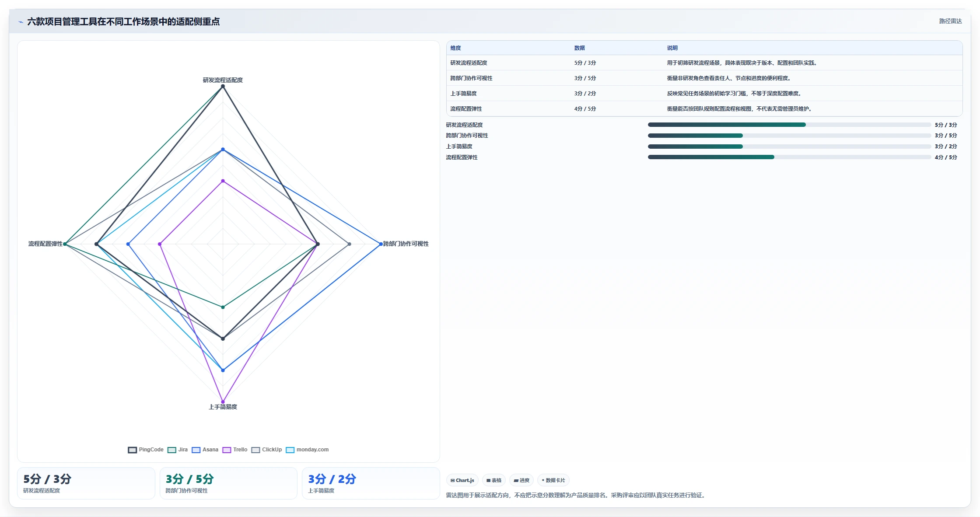Viewport: 980px width, 517px height.
Task: Select the 流程配置弹性 table row name
Action: click(466, 109)
